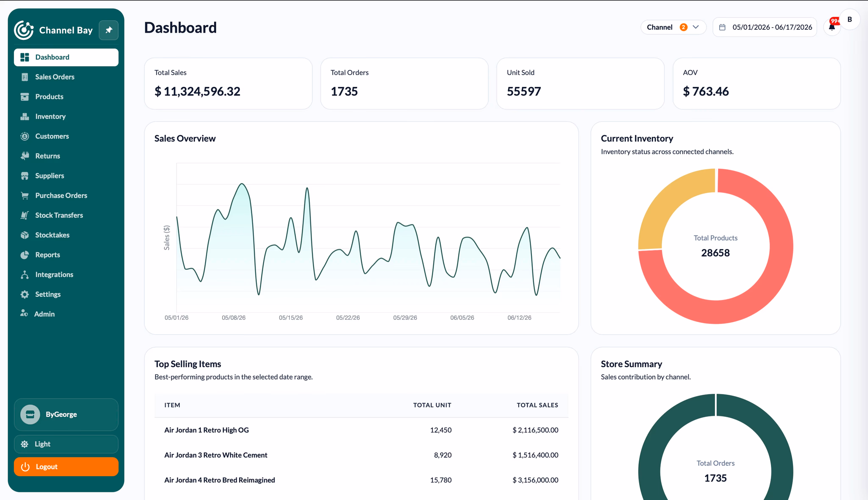
Task: Open Admin page link
Action: (x=66, y=314)
